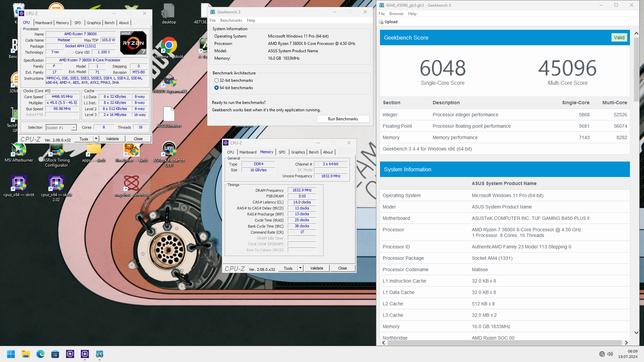644x362 pixels.
Task: Switch to Geekbench taskbar icon
Action: (100, 354)
